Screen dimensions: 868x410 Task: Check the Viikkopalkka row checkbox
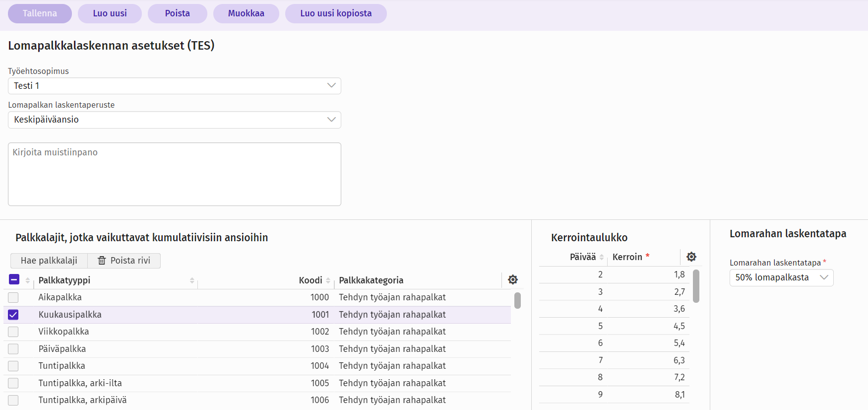pos(13,332)
